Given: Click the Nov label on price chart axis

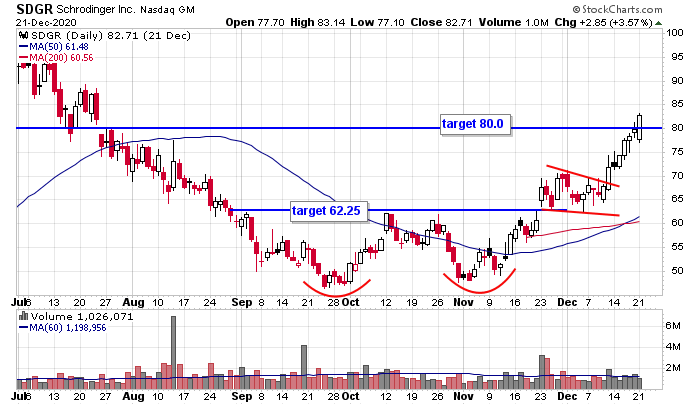Looking at the screenshot, I should coord(463,302).
